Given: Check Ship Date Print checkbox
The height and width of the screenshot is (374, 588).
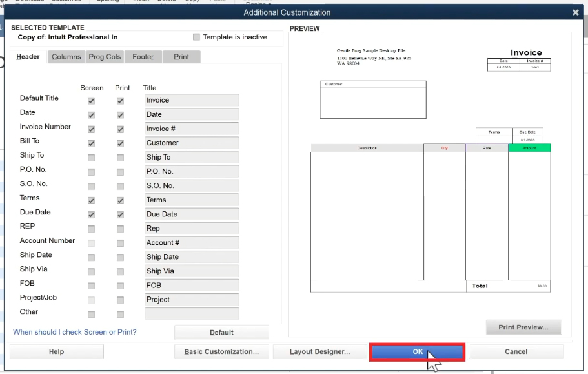Looking at the screenshot, I should pyautogui.click(x=120, y=257).
